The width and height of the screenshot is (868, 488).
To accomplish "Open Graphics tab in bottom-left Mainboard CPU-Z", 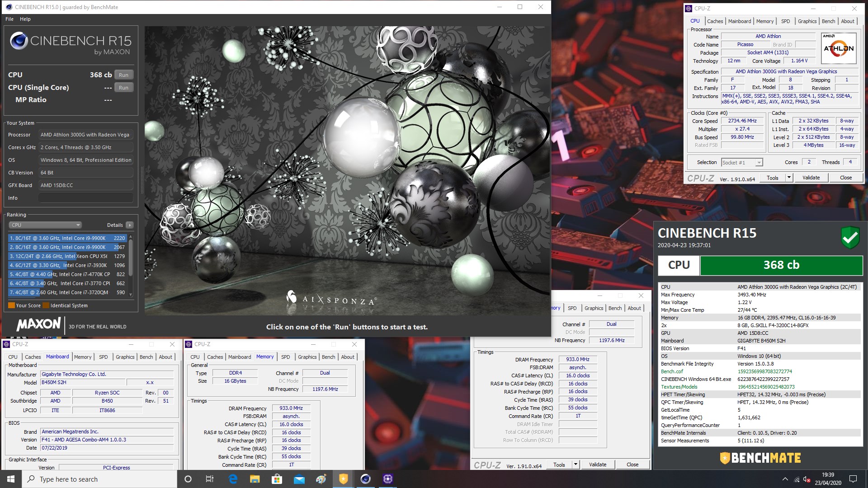I will (125, 357).
